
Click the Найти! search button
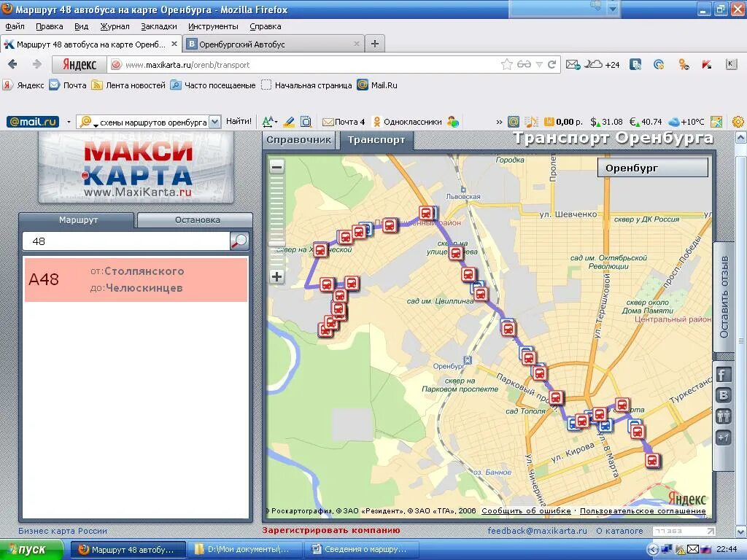click(239, 122)
